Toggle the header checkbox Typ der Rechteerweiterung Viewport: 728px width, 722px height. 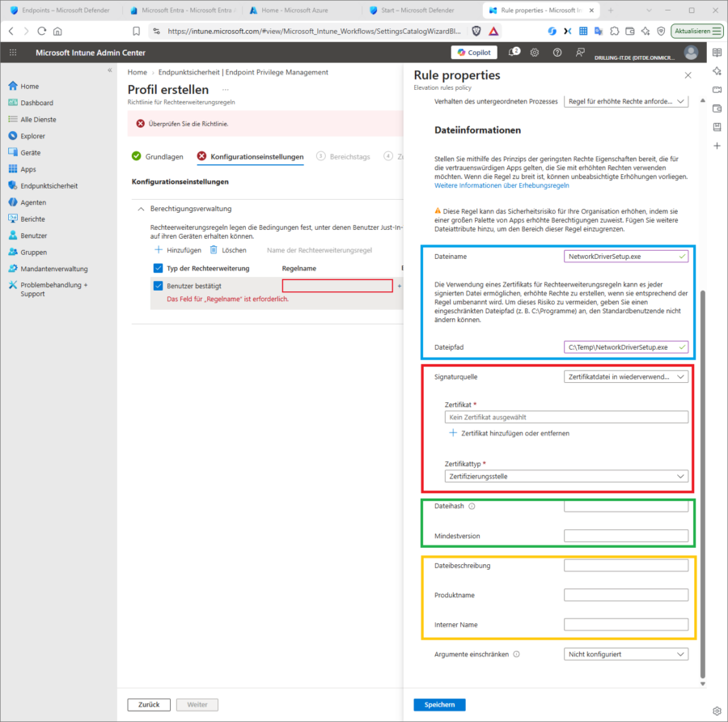click(158, 268)
